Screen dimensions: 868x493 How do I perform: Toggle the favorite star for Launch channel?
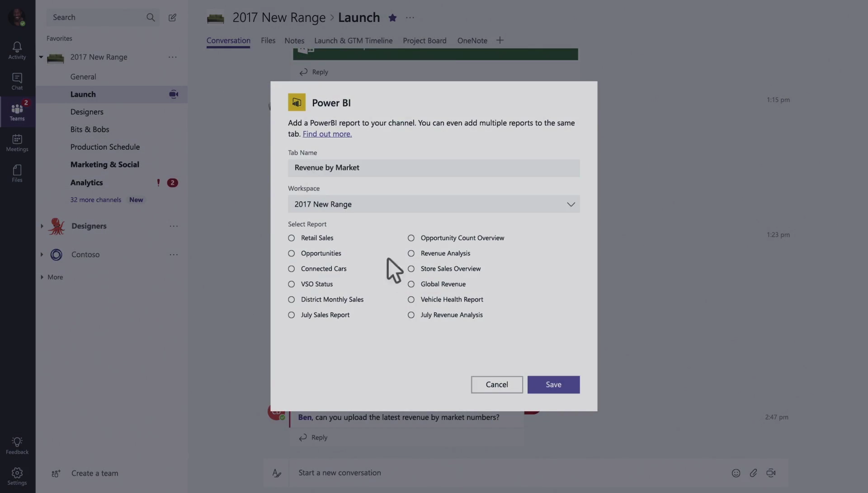tap(392, 18)
